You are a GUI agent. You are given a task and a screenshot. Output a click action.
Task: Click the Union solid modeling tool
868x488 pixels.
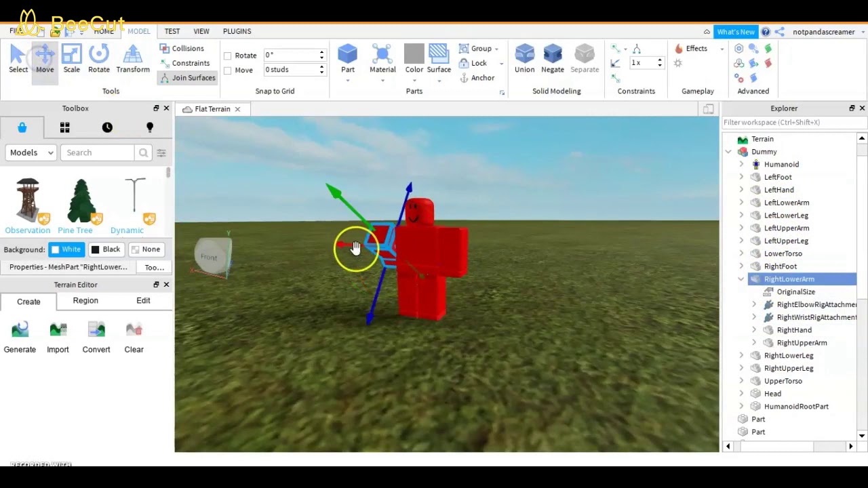[x=524, y=59]
